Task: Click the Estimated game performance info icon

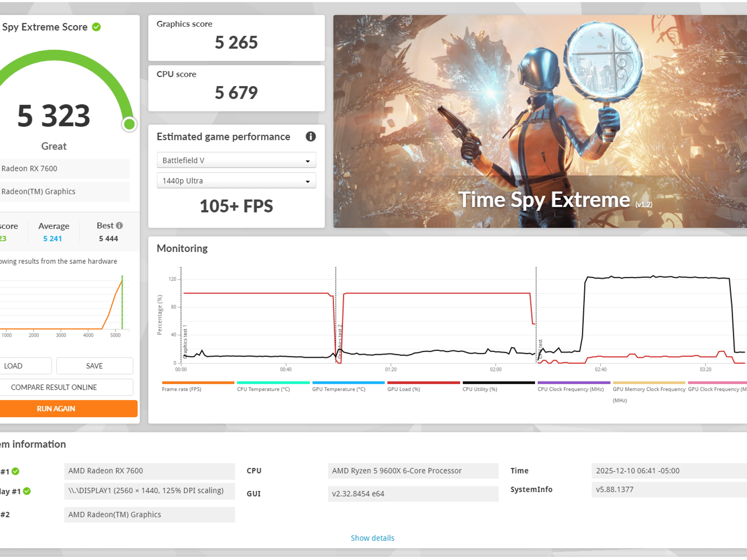Action: click(x=310, y=137)
